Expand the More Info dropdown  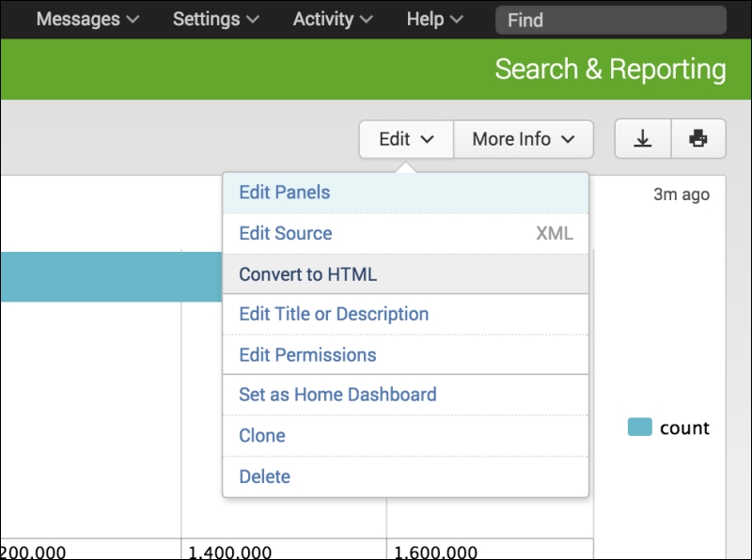(x=524, y=139)
